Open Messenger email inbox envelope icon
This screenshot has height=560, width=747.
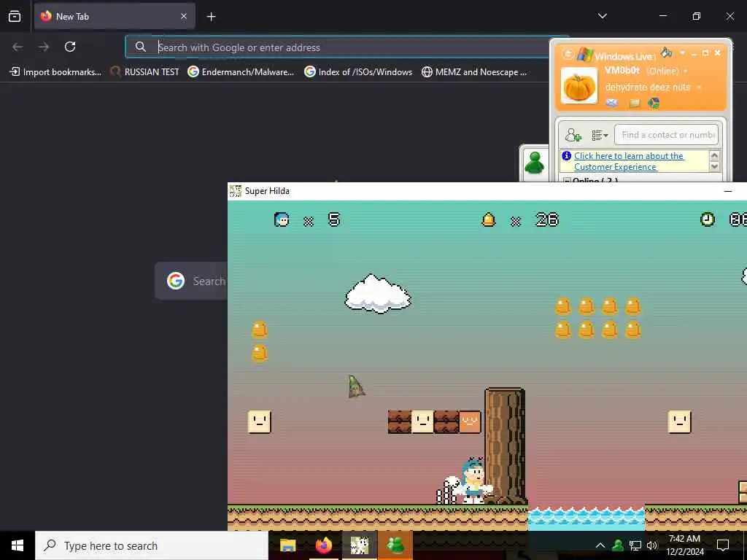tap(612, 103)
